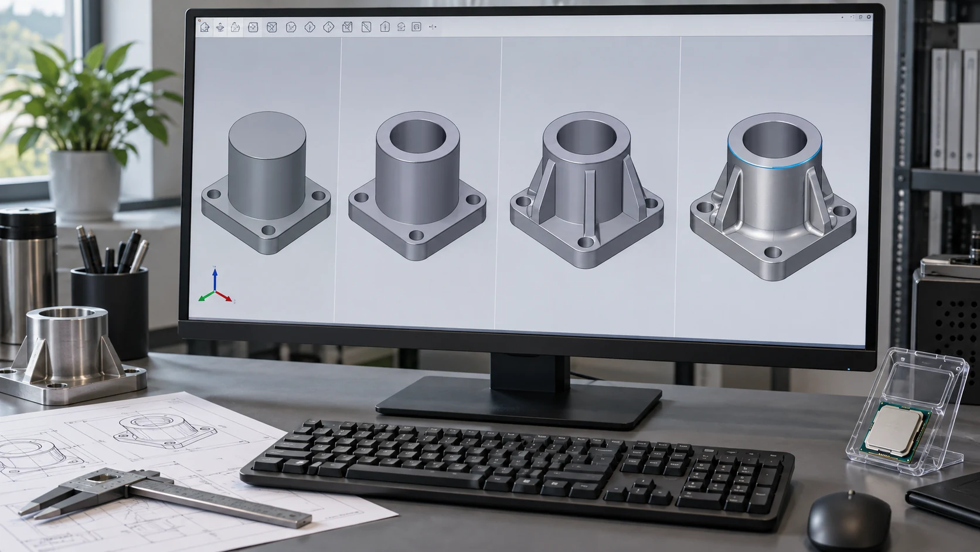980x552 pixels.
Task: Click the rounded square spiral icon in toolbar
Action: click(x=416, y=27)
